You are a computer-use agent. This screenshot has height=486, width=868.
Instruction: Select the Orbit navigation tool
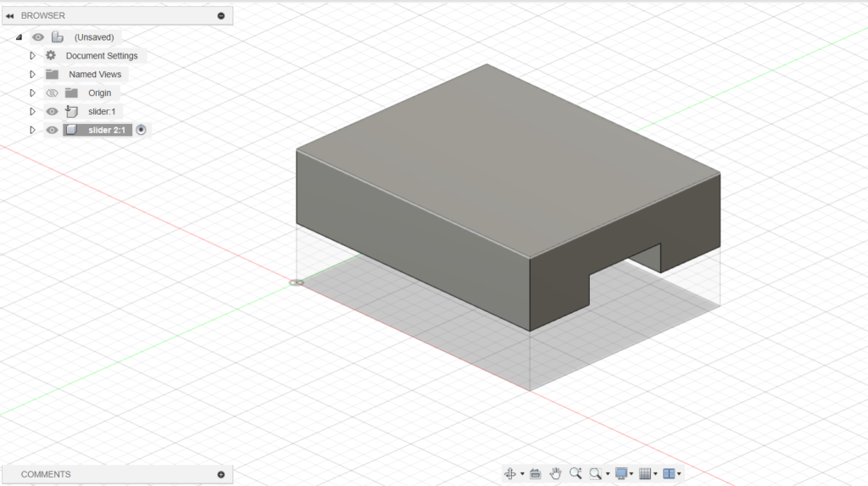click(x=509, y=473)
